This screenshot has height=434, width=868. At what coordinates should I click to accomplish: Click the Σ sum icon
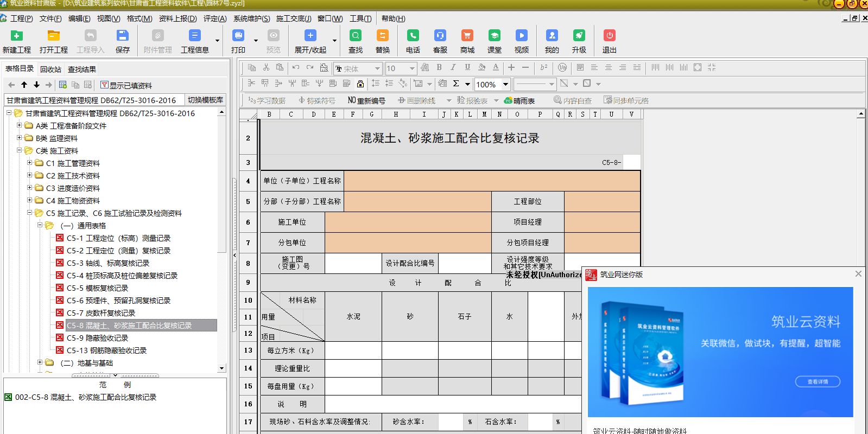point(456,84)
